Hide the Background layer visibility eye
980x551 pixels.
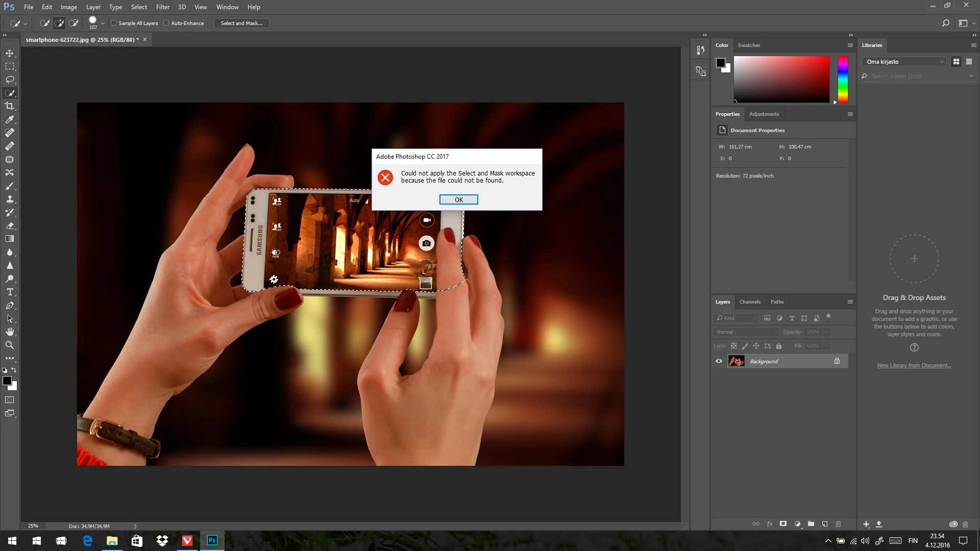coord(719,361)
